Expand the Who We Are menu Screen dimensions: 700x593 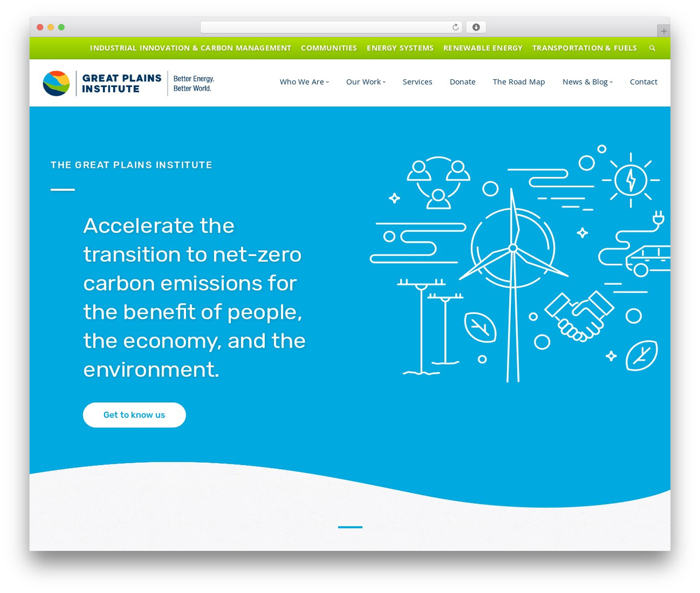click(x=304, y=82)
